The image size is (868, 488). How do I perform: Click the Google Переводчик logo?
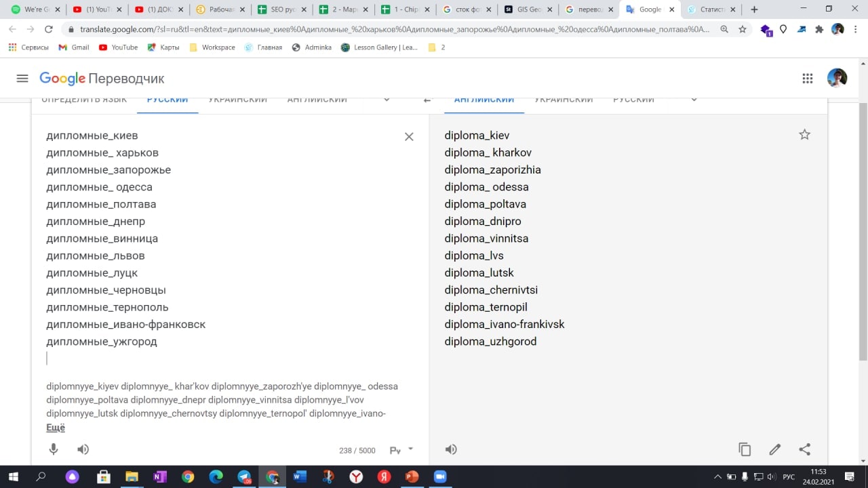click(102, 79)
